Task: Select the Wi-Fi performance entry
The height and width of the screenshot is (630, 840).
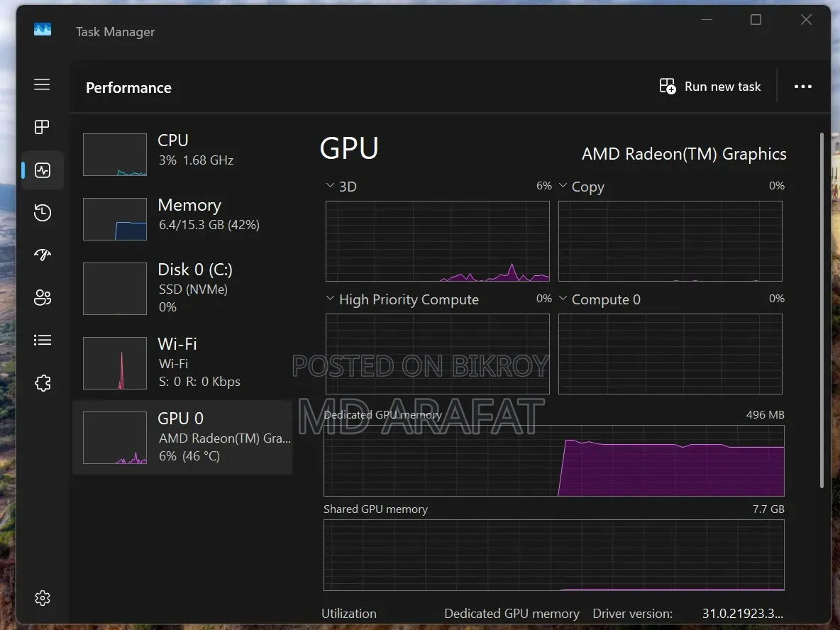Action: pyautogui.click(x=182, y=363)
